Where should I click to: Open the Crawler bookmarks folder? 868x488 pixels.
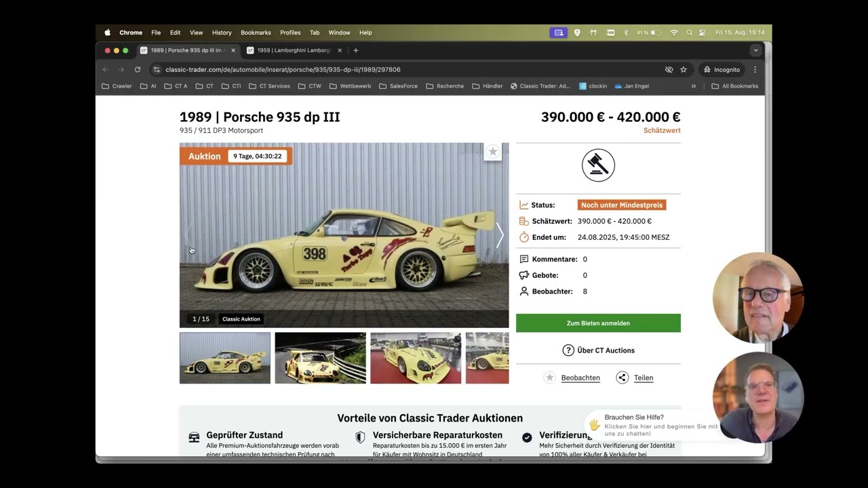coord(117,86)
